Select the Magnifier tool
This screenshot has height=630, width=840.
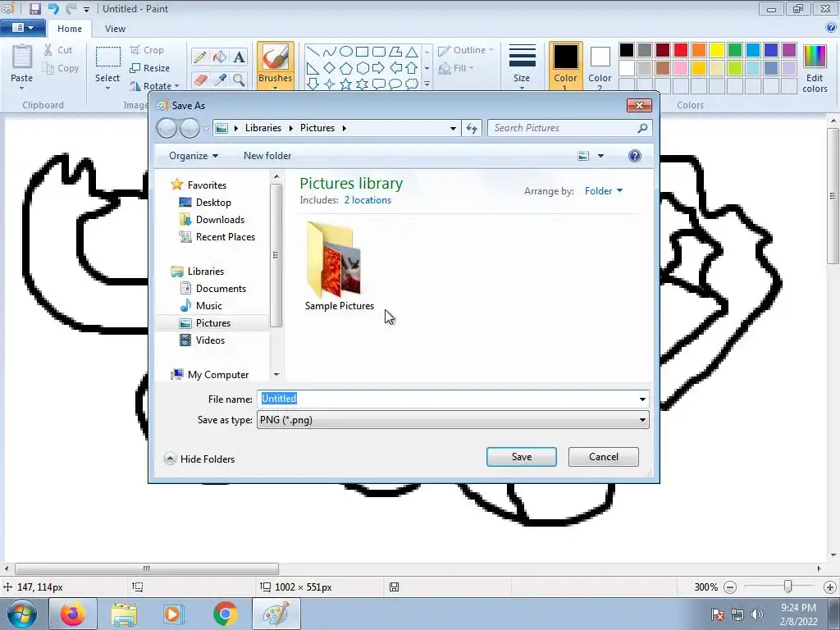(239, 80)
